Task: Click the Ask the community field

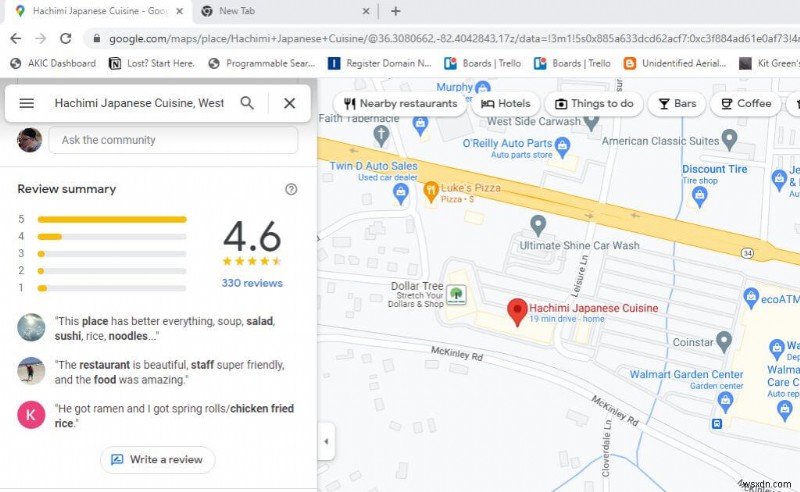Action: point(173,140)
